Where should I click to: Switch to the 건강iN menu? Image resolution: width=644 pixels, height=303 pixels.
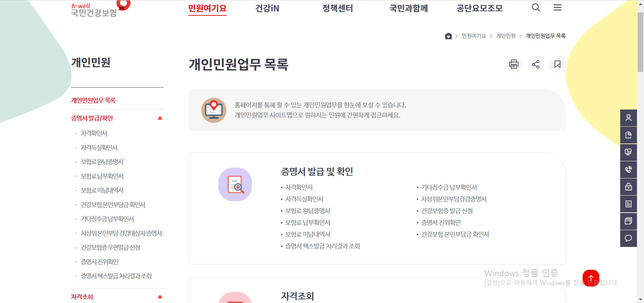click(267, 8)
